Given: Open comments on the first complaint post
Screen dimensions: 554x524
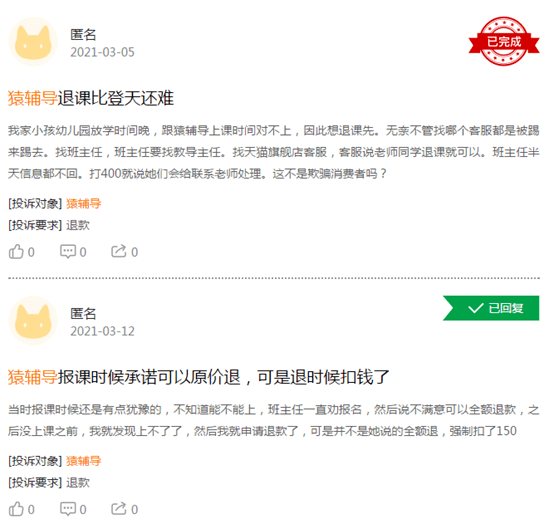Looking at the screenshot, I should click(73, 252).
